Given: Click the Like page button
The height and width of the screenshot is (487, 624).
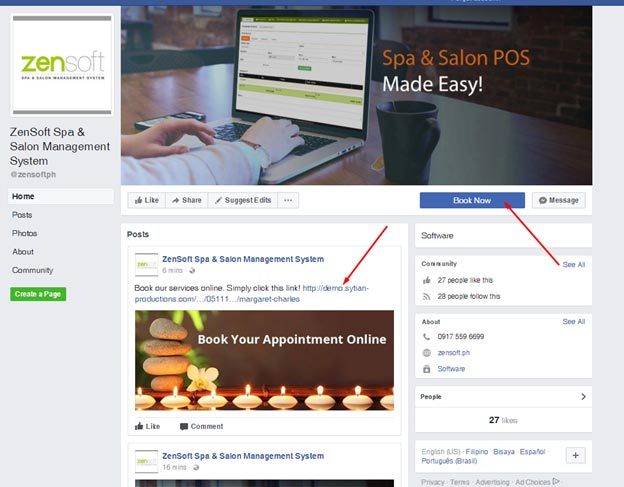Looking at the screenshot, I should point(147,200).
